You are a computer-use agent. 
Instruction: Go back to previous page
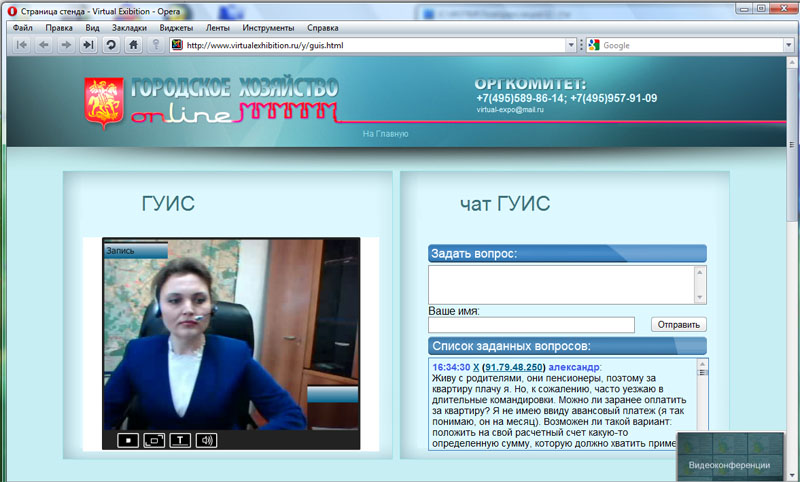click(44, 45)
